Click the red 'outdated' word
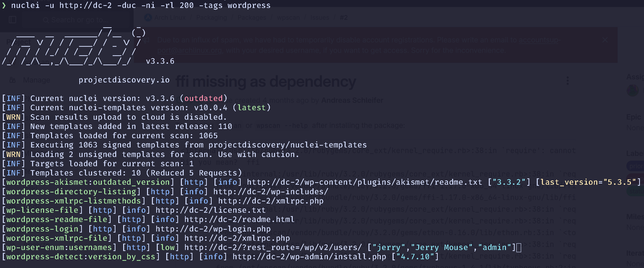This screenshot has height=268, width=644. [203, 98]
